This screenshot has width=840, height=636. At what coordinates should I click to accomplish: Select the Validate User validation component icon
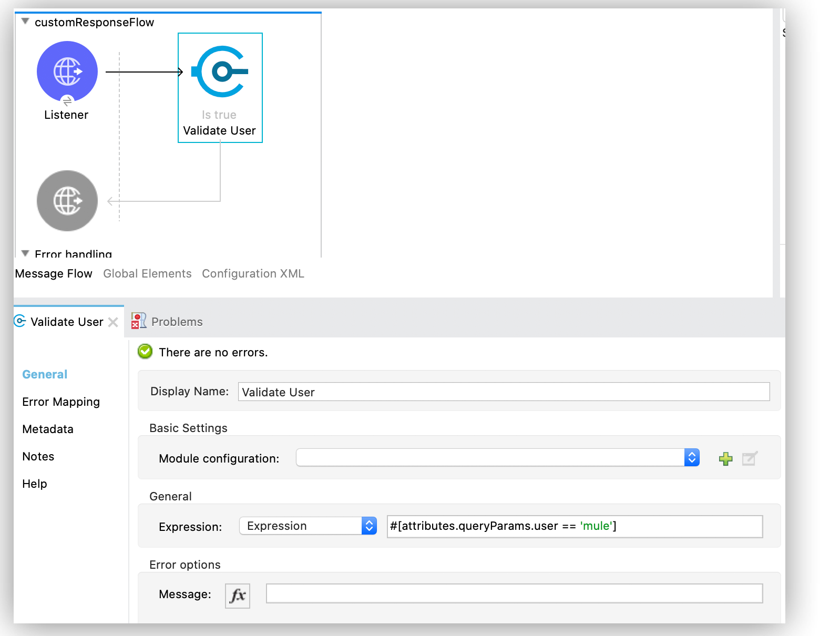pos(220,72)
